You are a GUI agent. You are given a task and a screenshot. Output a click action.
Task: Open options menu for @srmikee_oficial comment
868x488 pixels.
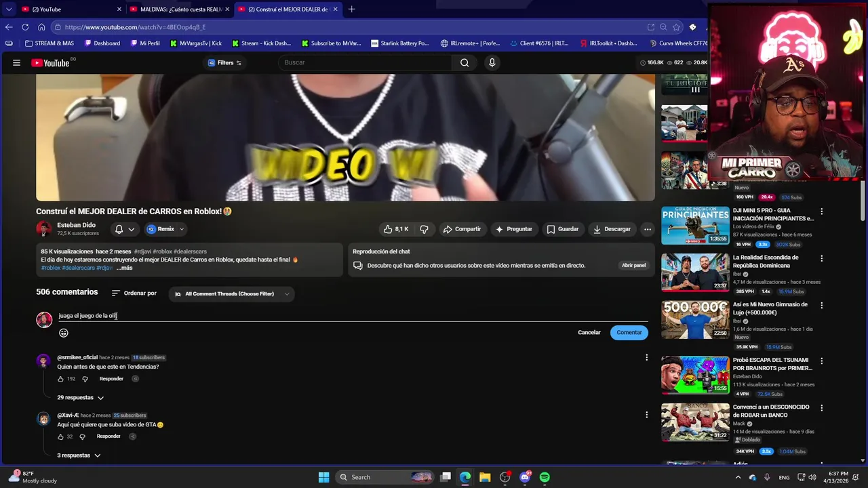coord(646,357)
